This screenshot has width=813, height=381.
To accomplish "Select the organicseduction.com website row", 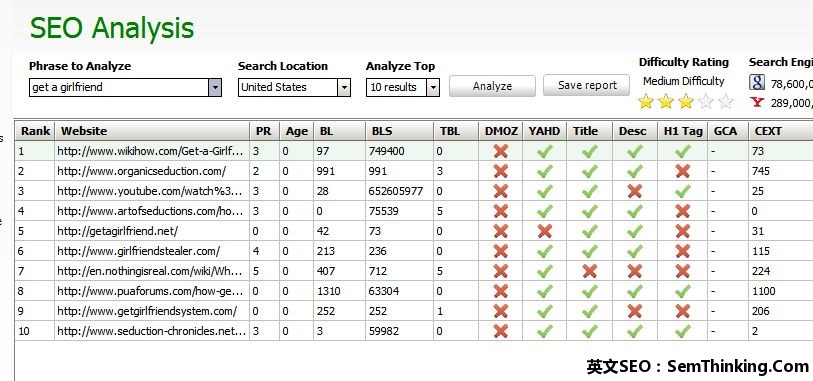I will pyautogui.click(x=414, y=171).
